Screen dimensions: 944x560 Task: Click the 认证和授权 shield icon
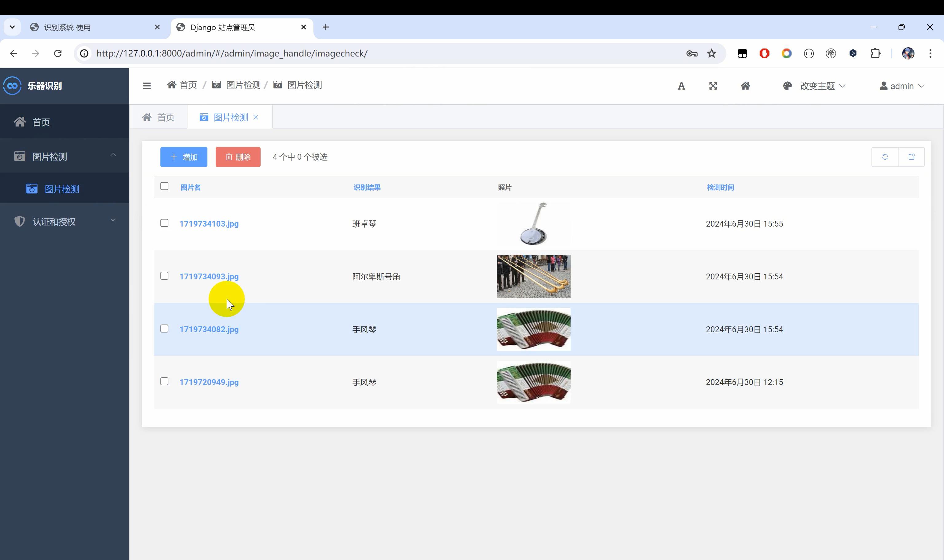[x=19, y=221]
